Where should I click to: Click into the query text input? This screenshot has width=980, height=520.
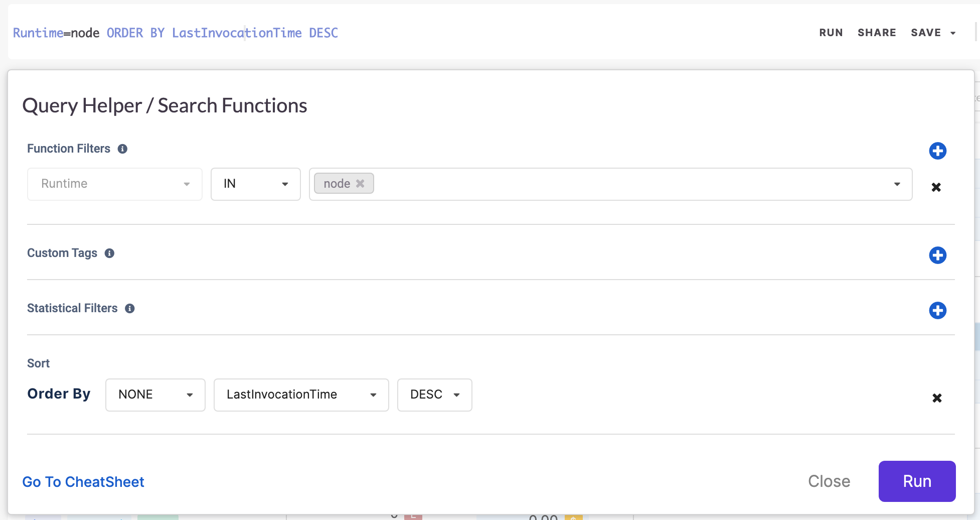(451, 33)
